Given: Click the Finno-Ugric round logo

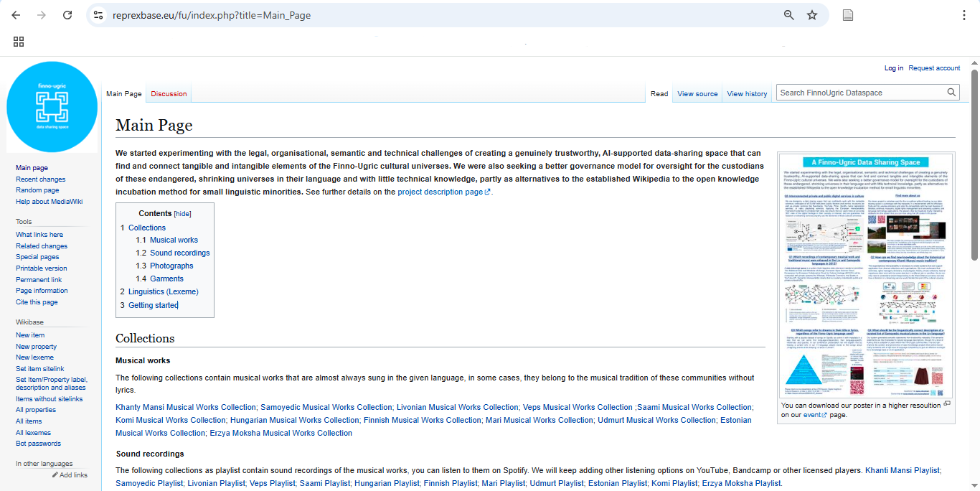Looking at the screenshot, I should point(52,107).
